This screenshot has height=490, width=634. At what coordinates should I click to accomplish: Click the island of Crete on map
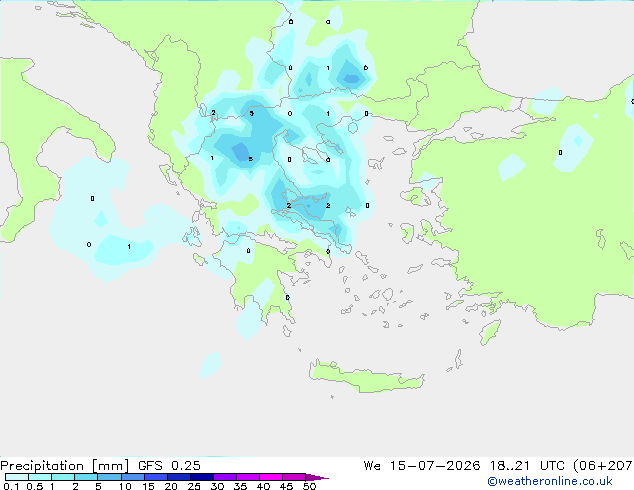(366, 377)
